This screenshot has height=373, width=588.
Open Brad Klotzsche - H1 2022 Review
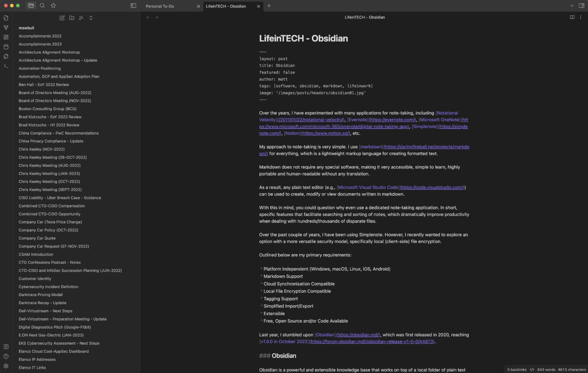point(49,125)
